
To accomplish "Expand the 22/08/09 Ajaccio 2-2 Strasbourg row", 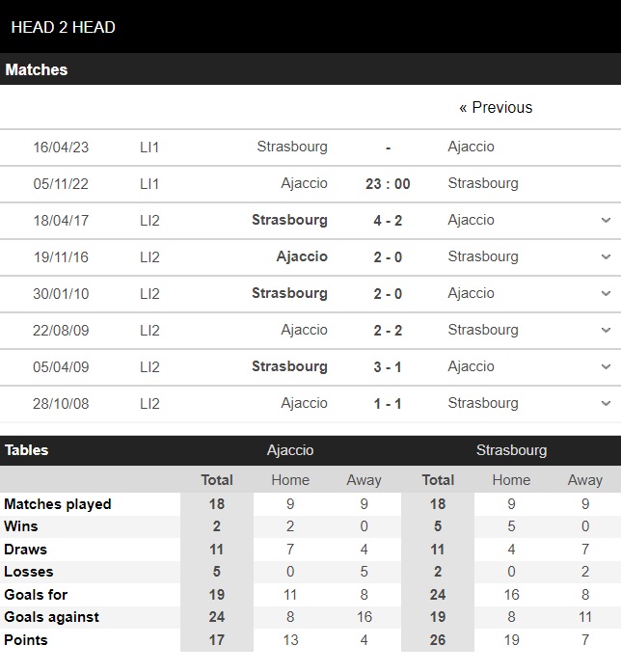I will 606,330.
